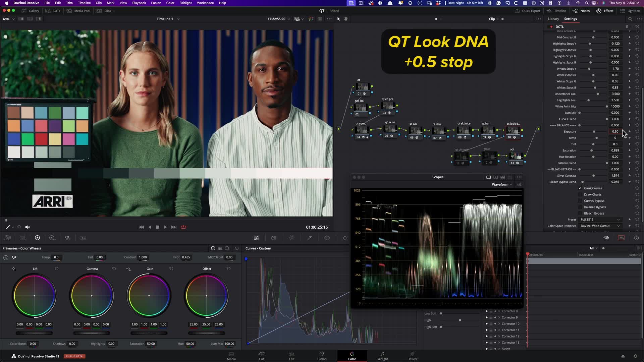The width and height of the screenshot is (644, 362).
Task: Click the Color Warper palette icon
Action: pyautogui.click(x=292, y=238)
